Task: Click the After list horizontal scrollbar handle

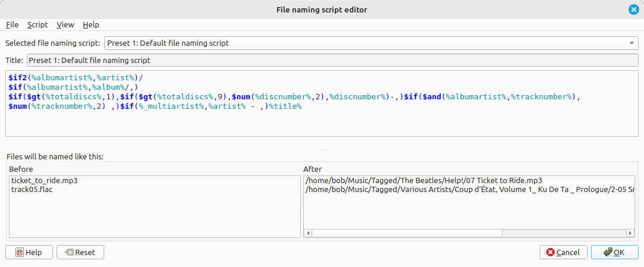Action: [407, 233]
